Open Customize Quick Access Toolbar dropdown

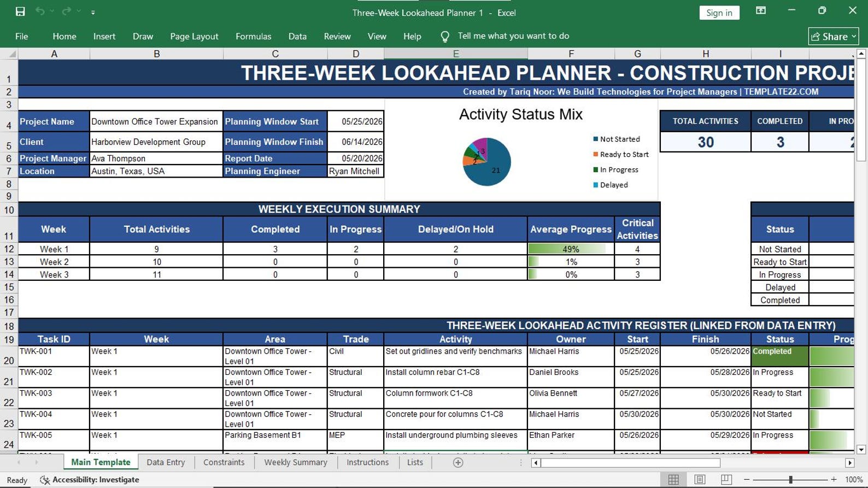click(x=93, y=12)
